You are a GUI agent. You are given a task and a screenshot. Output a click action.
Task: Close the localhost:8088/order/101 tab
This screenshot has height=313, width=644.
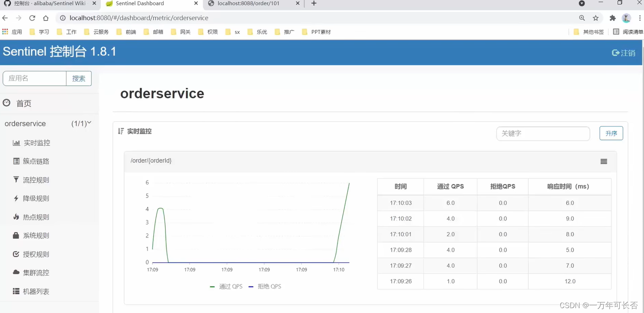(298, 3)
